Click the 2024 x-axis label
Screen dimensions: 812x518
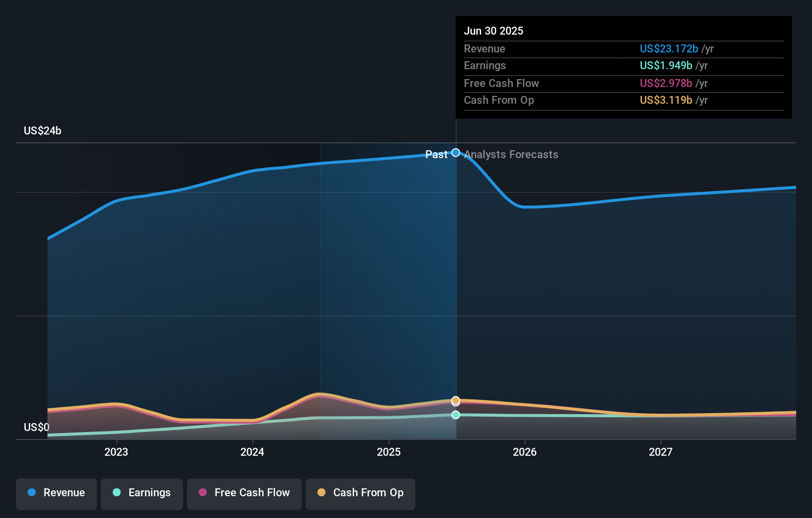point(252,452)
